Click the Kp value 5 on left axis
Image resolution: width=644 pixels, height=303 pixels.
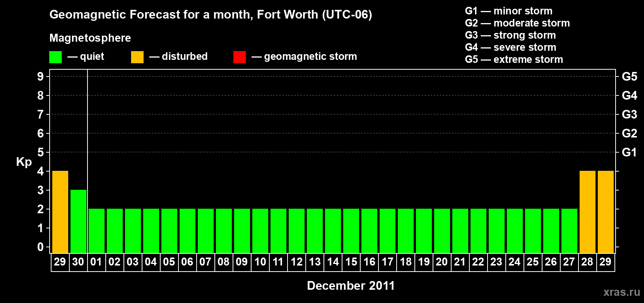pos(41,152)
